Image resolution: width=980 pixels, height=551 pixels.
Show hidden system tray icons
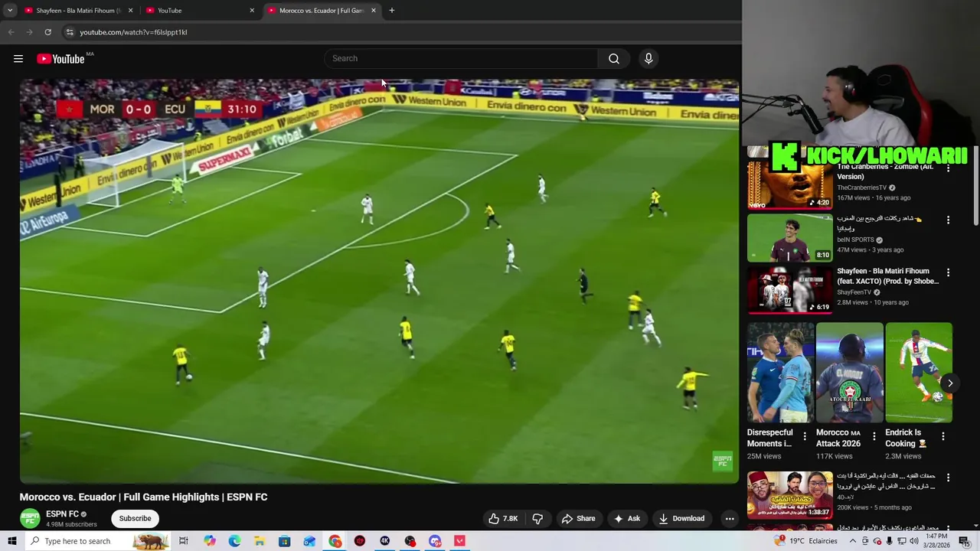[x=854, y=541]
